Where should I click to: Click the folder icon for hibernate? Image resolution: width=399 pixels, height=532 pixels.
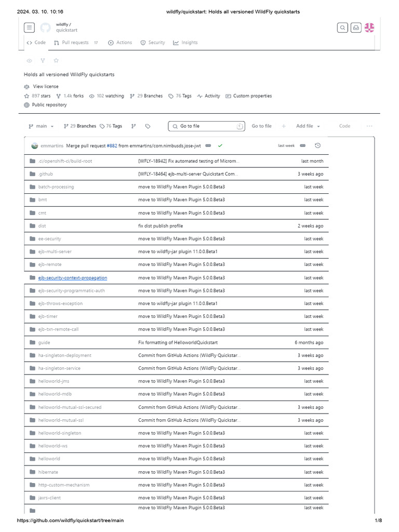coord(33,472)
